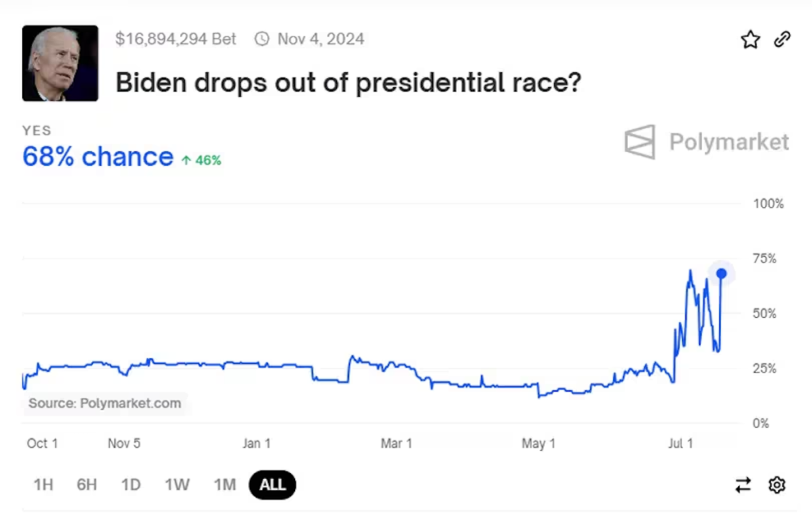812x524 pixels.
Task: Click the Polymarket logo watermark
Action: point(707,142)
